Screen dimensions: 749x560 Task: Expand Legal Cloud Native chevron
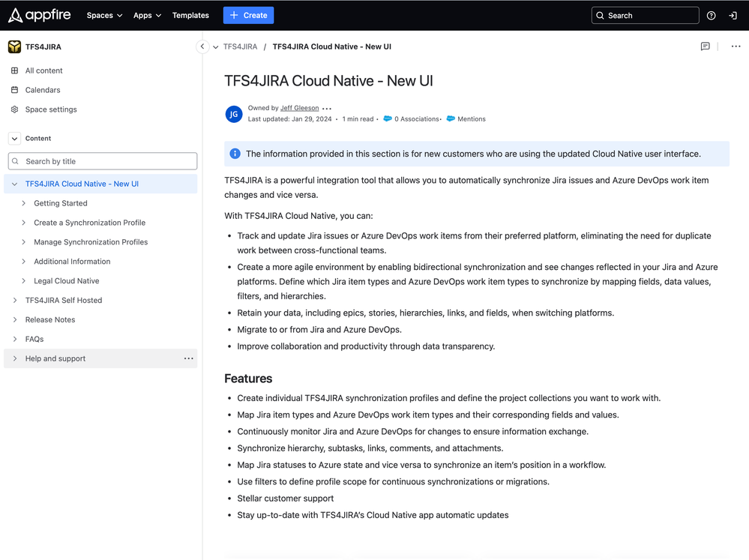(23, 281)
